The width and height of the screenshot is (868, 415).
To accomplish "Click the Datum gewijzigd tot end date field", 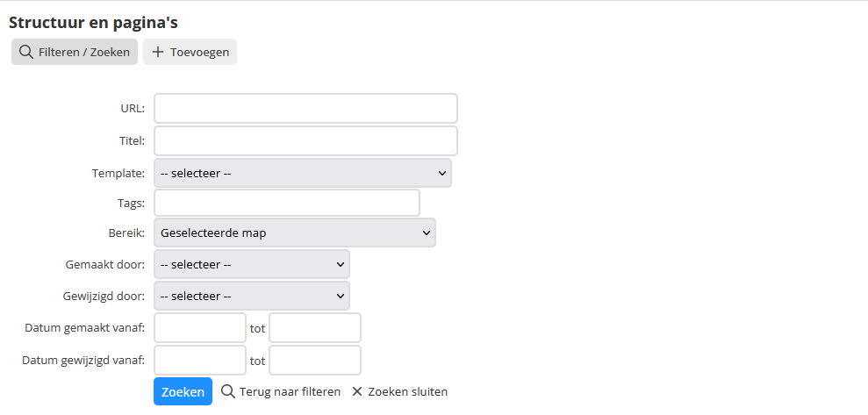I will pos(315,361).
